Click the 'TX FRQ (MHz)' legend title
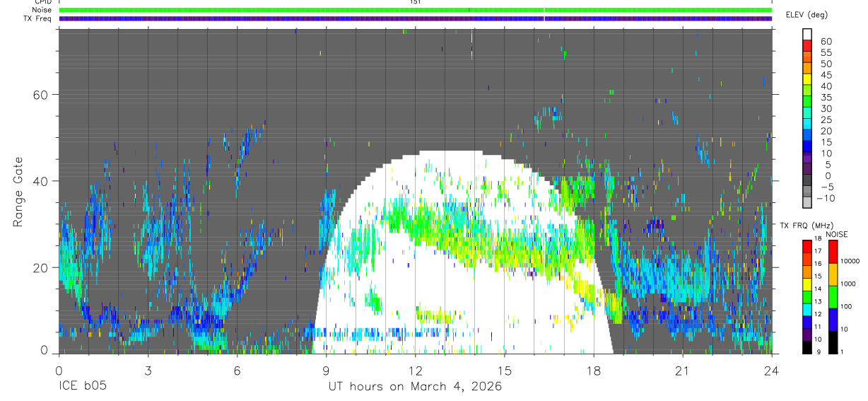Screen dimensions: 868x401 pos(806,226)
